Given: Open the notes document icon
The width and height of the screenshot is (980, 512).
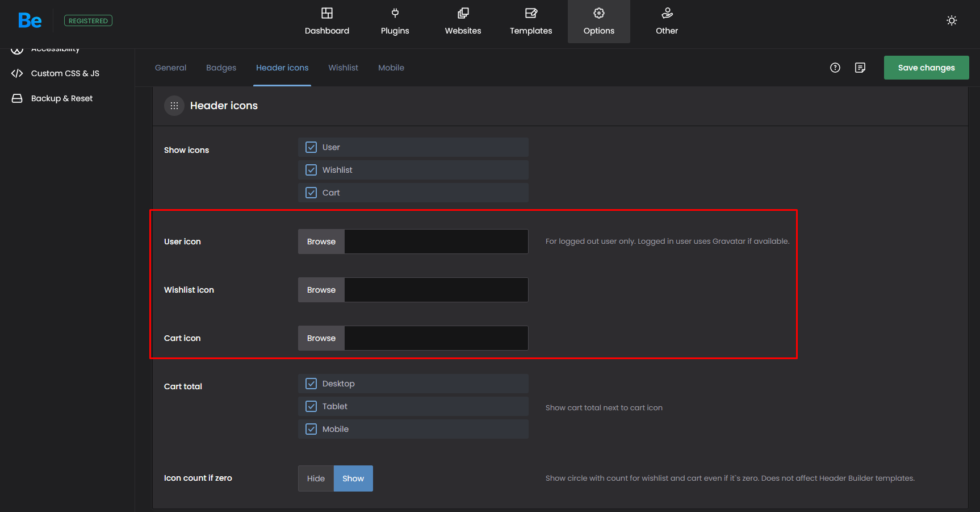Looking at the screenshot, I should point(860,68).
